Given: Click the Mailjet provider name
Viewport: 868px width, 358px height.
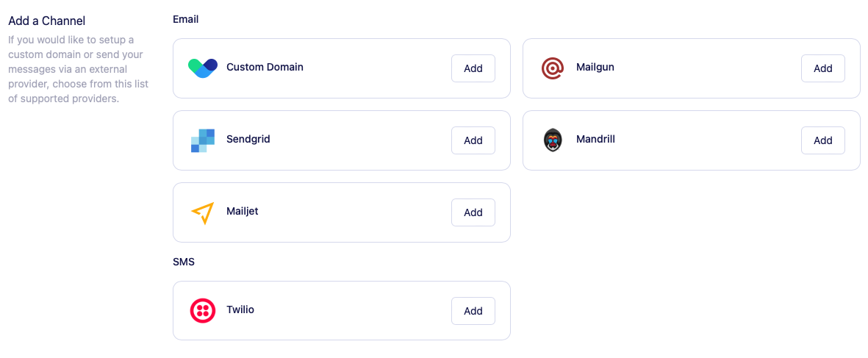Looking at the screenshot, I should point(243,211).
